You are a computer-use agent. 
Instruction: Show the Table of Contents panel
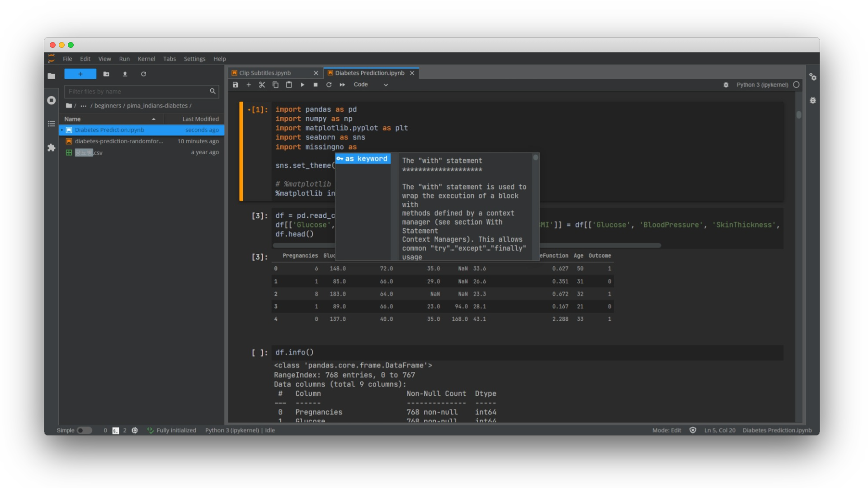coord(52,124)
